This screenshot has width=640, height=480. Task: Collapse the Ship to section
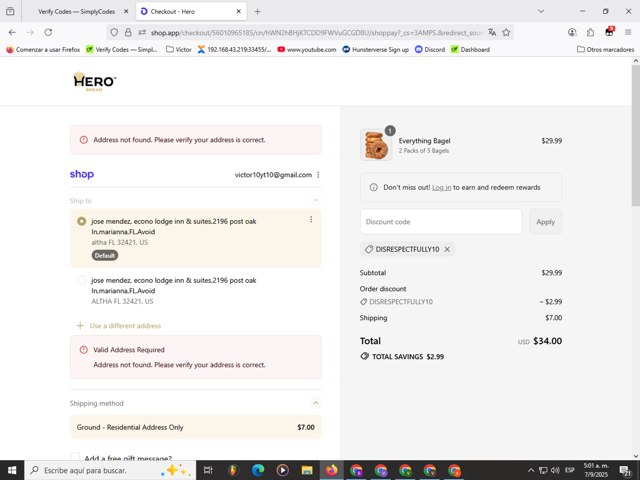pos(315,200)
